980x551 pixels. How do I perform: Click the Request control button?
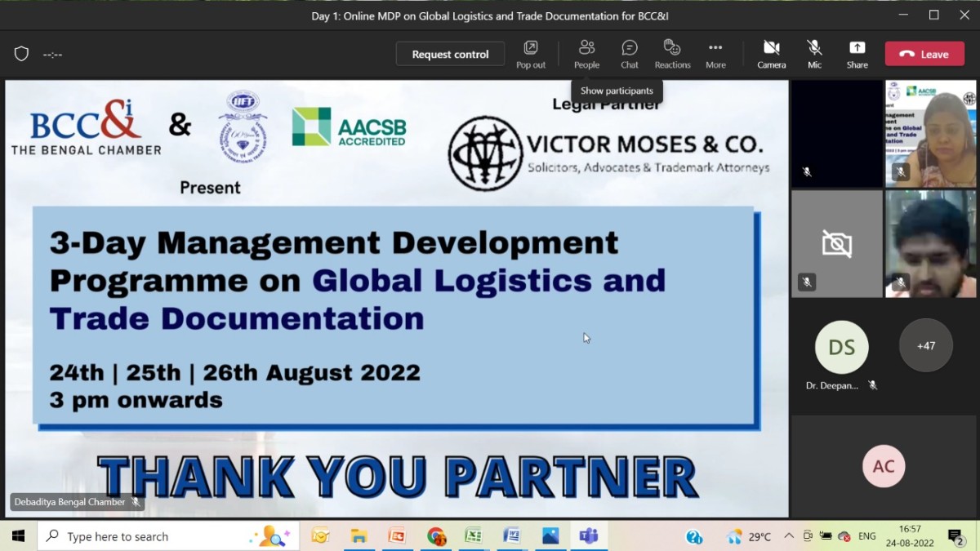(x=450, y=54)
